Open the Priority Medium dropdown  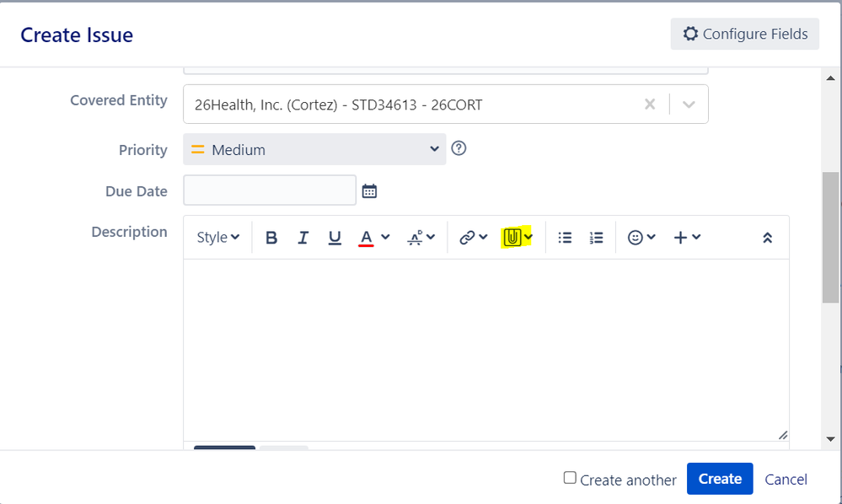pyautogui.click(x=314, y=149)
